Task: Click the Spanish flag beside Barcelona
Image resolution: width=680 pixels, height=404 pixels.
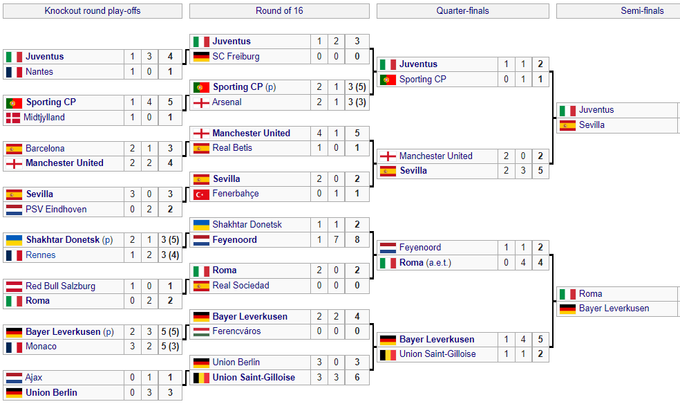Action: coord(13,148)
